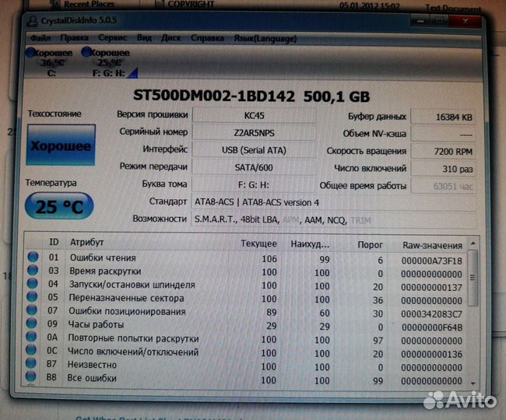Click the Текущее column header

tap(258, 243)
